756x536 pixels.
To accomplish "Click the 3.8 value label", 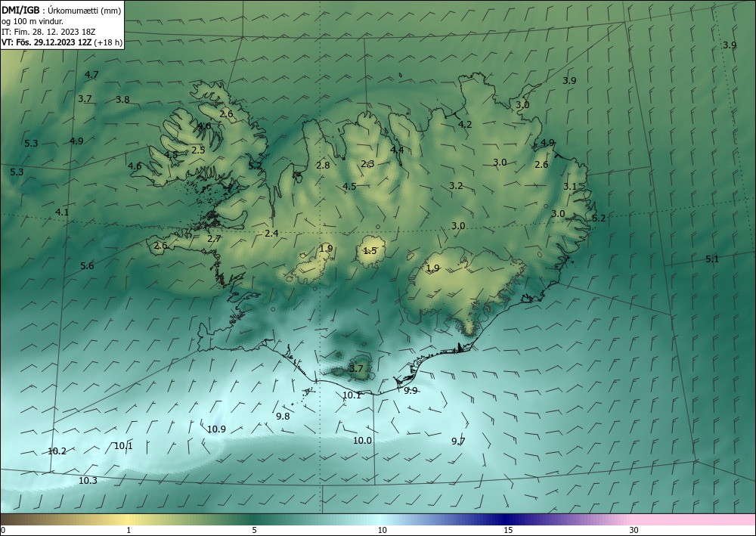I will (x=123, y=100).
